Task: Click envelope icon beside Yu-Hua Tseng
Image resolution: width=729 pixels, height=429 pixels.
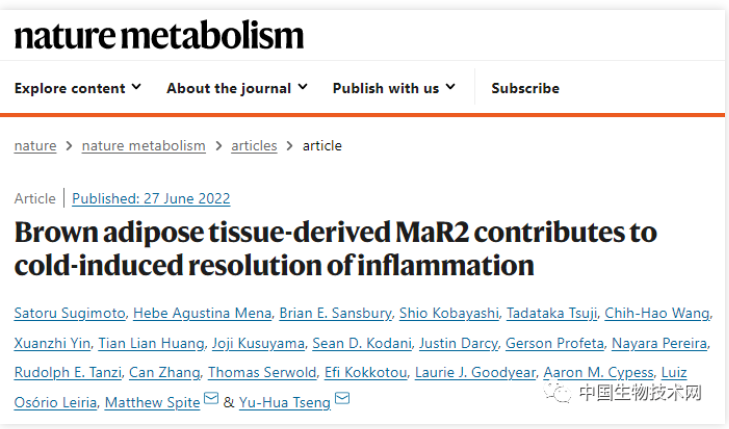Action: [342, 398]
